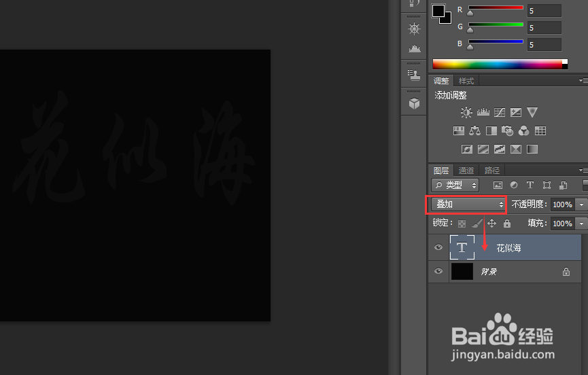
Task: Add an Invert adjustment
Action: [x=467, y=149]
